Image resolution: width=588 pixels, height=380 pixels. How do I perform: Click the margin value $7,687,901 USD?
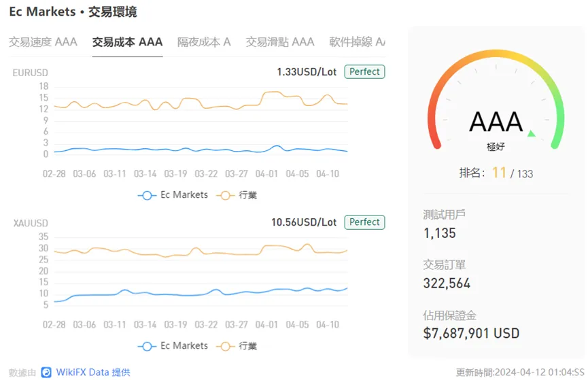[471, 333]
